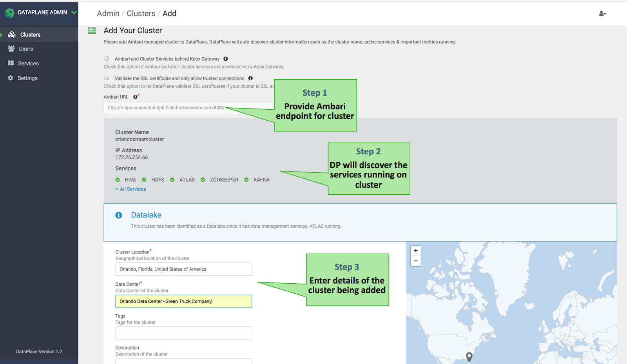
Task: Expand All Services list
Action: click(131, 189)
